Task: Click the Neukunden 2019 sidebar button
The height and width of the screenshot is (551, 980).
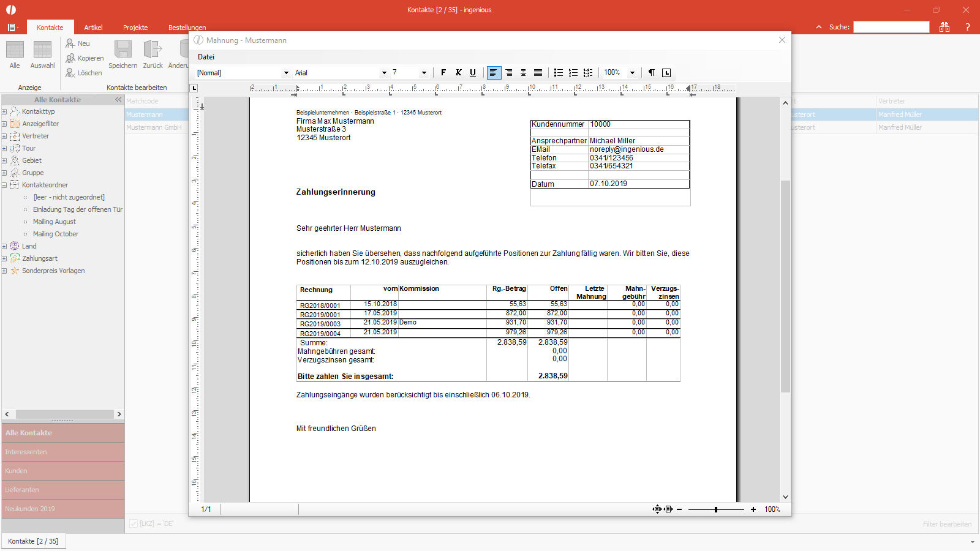Action: pos(63,509)
